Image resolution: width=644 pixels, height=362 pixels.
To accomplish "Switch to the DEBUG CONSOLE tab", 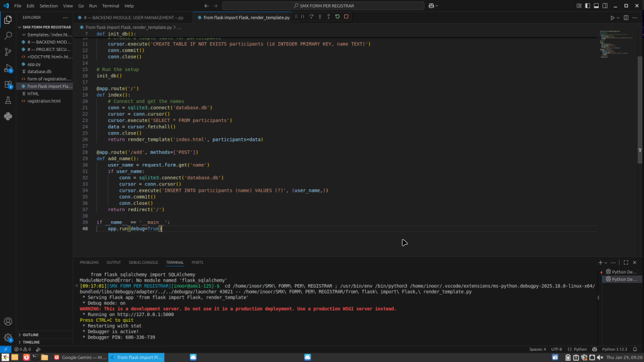I will point(143,262).
